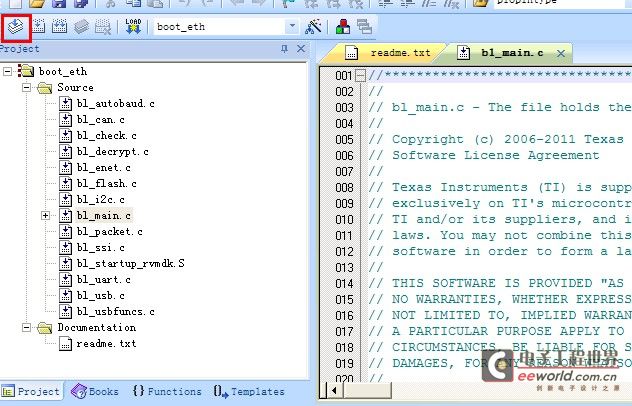The image size is (632, 406).
Task: Select bl_autobaud.c in the project tree
Action: (x=116, y=104)
